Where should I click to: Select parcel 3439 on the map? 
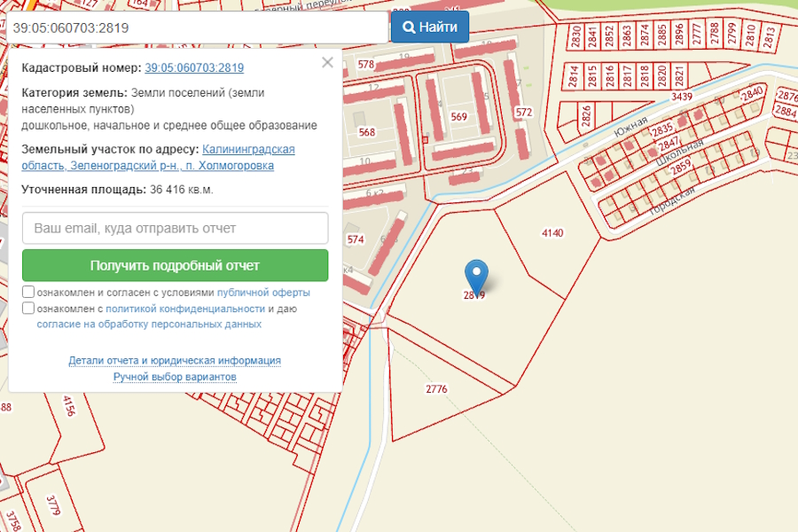pos(682,96)
